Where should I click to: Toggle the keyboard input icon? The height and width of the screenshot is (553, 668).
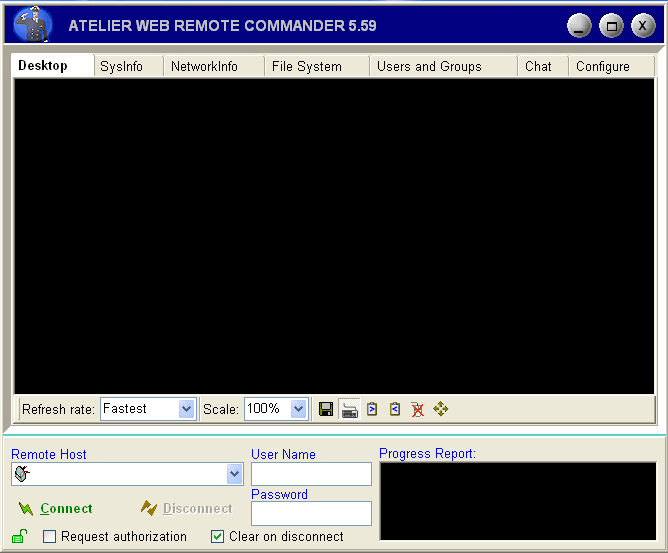tap(350, 409)
